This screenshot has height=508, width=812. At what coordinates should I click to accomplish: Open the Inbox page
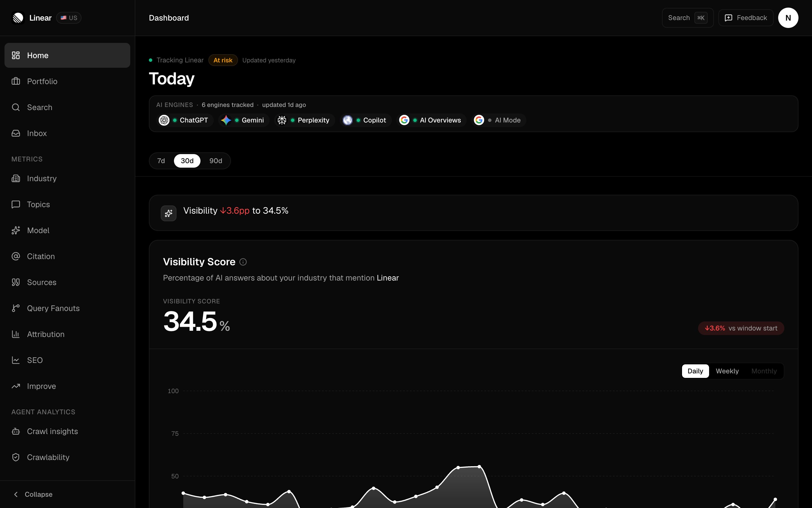click(x=67, y=133)
